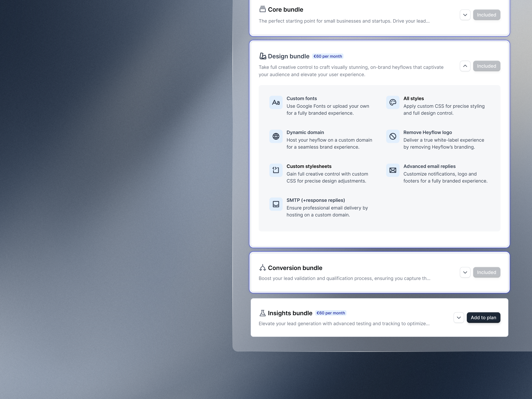532x399 pixels.
Task: Click Included button on Design bundle
Action: 486,66
